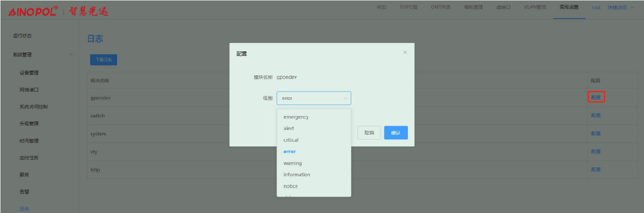Click the 确认 confirm button
The width and height of the screenshot is (644, 213).
[x=395, y=133]
